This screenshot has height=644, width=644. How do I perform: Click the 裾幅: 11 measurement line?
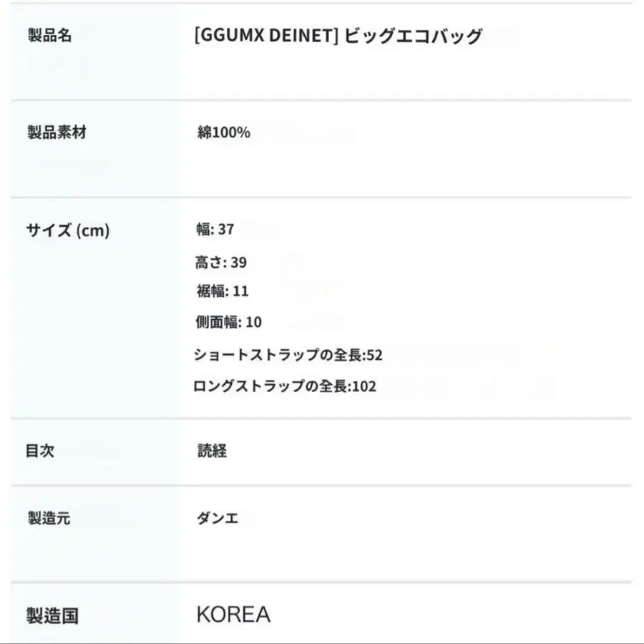coord(222,291)
